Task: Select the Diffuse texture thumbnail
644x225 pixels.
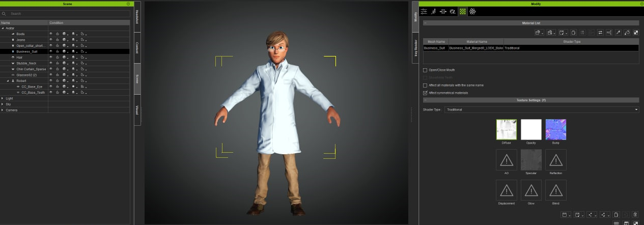Action: pos(507,129)
